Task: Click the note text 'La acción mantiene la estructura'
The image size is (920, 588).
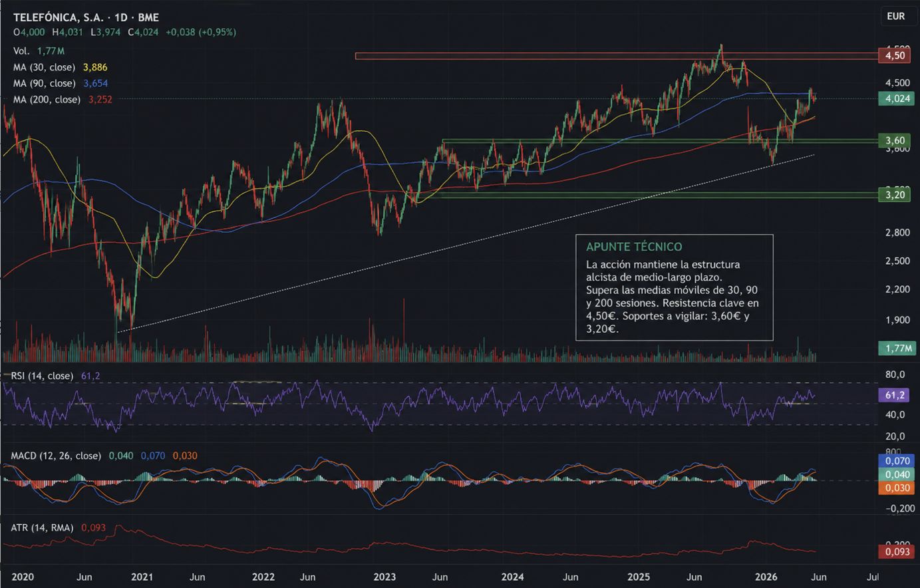Action: 663,264
